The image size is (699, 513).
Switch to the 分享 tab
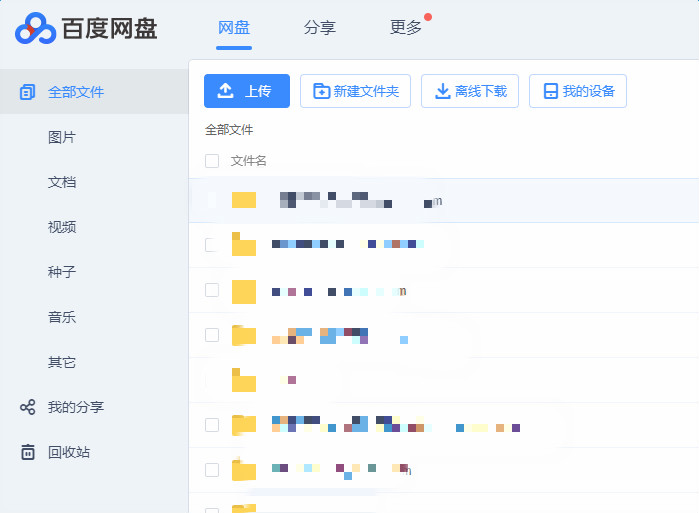pos(319,28)
